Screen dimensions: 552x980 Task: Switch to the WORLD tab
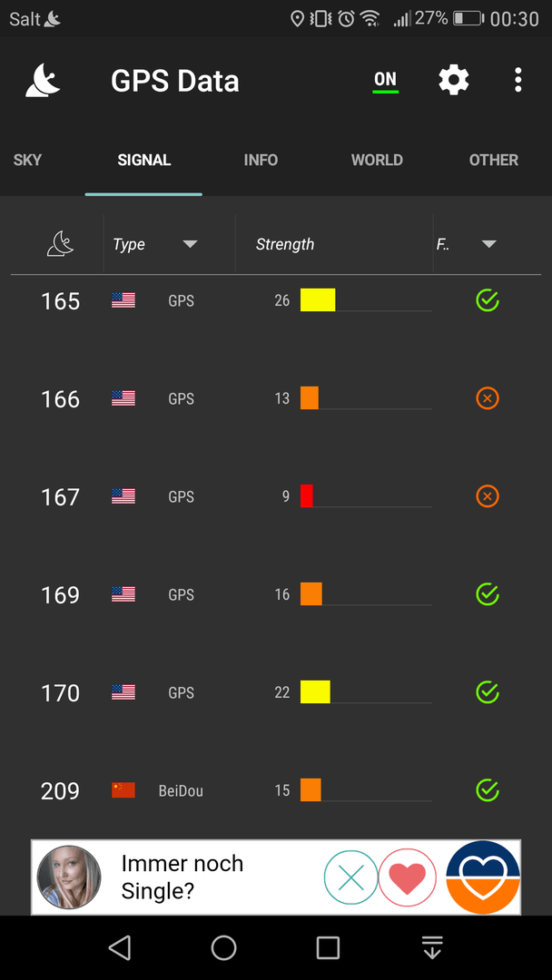click(377, 160)
